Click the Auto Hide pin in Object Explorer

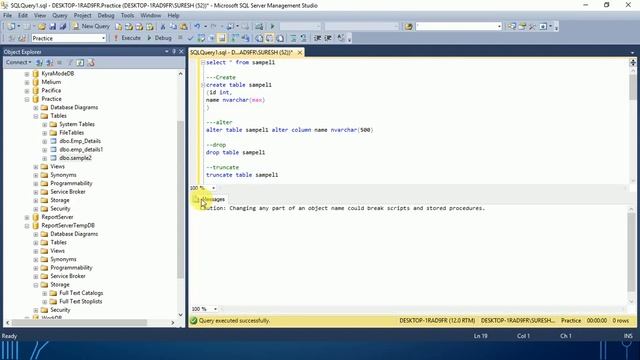click(x=174, y=51)
